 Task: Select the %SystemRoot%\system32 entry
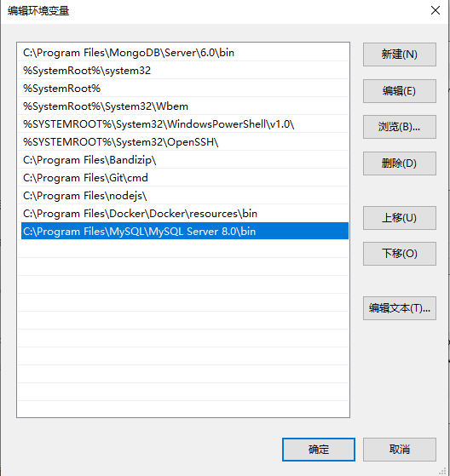point(183,71)
